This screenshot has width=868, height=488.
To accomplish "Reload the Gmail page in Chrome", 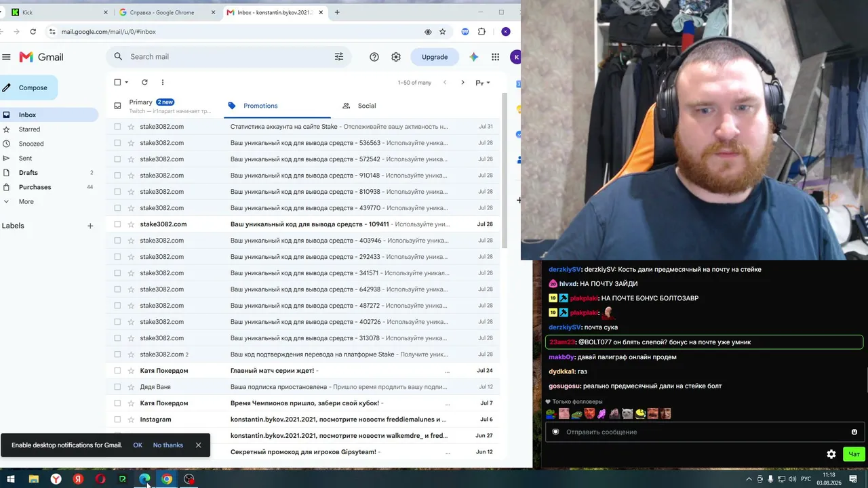I will coord(33,32).
